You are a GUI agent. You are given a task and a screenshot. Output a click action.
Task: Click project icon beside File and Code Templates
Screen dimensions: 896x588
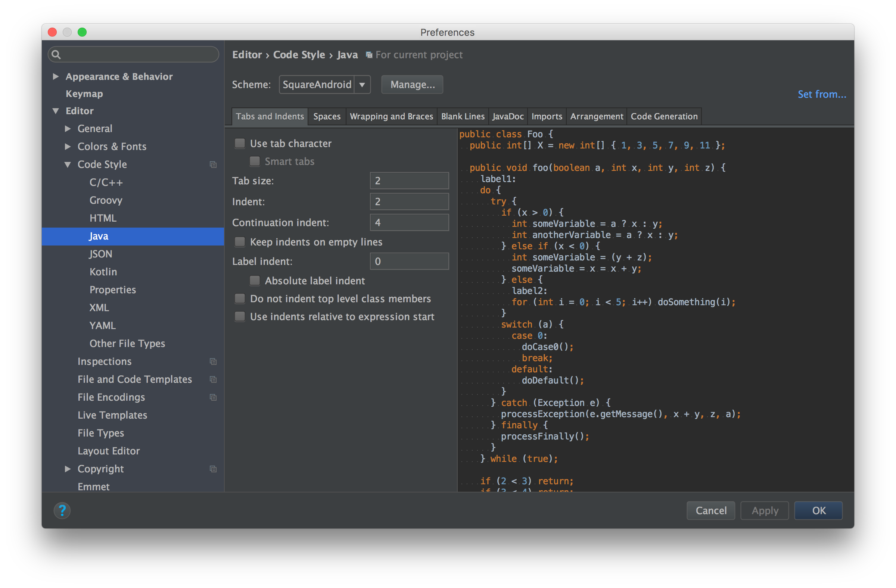[213, 379]
